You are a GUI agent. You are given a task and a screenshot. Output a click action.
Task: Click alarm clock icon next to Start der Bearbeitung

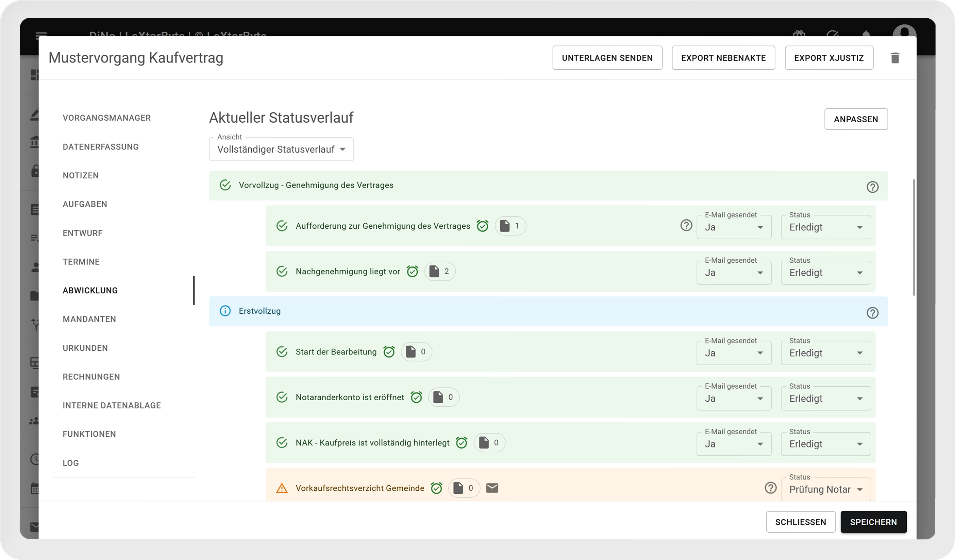click(x=389, y=352)
